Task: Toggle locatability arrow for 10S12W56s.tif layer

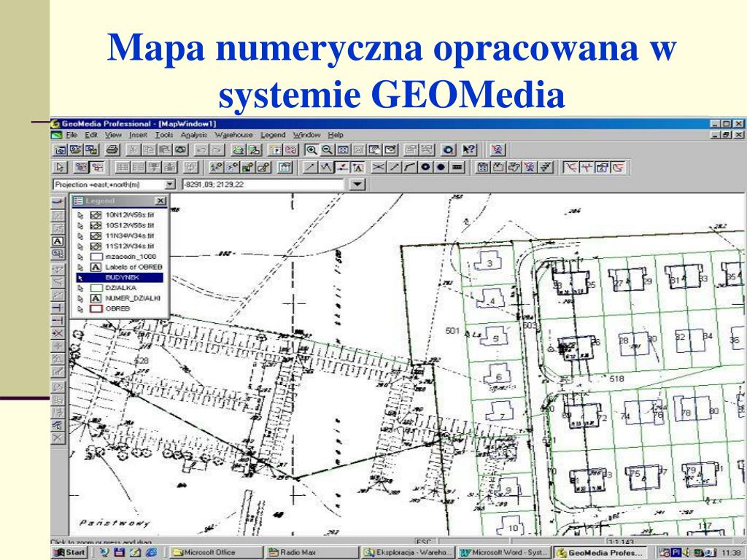Action: [x=80, y=226]
